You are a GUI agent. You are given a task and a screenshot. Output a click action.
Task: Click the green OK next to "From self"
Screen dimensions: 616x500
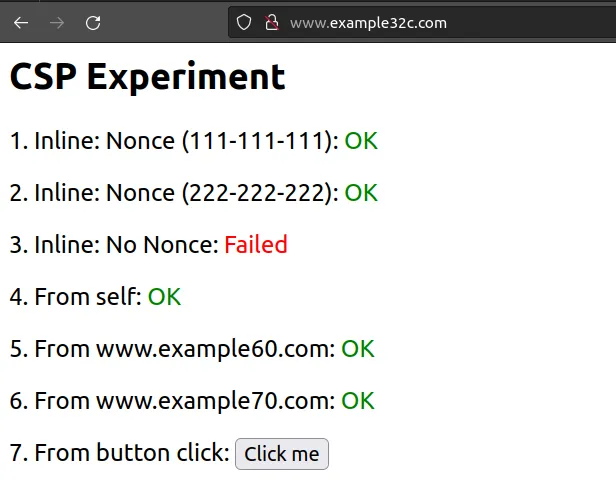[164, 297]
